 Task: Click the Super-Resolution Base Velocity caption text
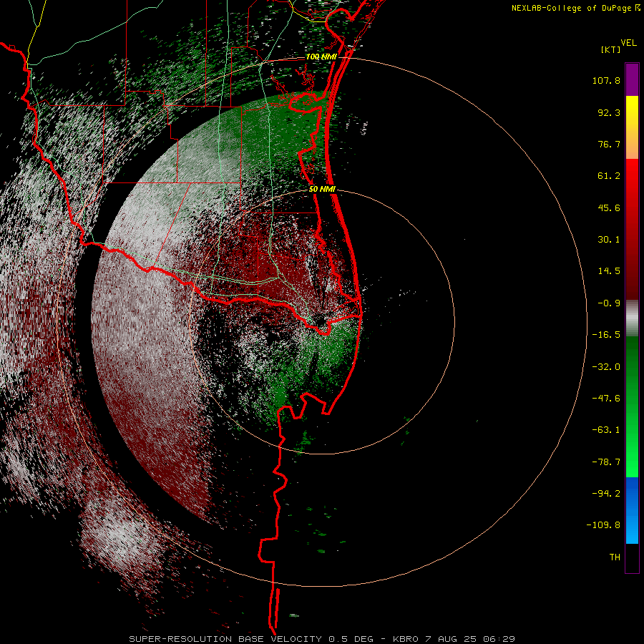[321, 639]
